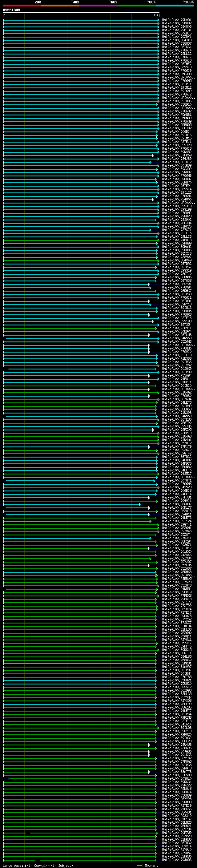Select label UniRef100_A5BND5
The width and height of the screenshot is (197, 868).
[177, 125]
